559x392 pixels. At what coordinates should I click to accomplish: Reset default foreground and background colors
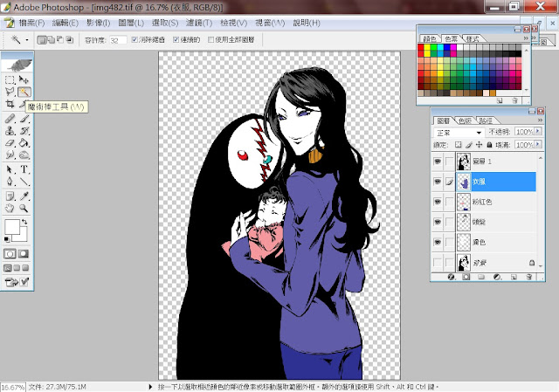6,239
